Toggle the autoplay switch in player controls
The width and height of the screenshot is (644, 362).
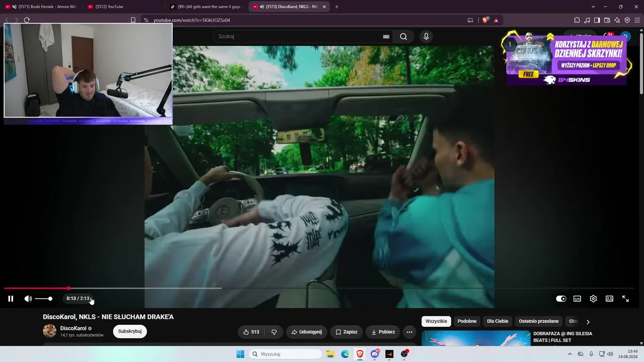pyautogui.click(x=561, y=299)
